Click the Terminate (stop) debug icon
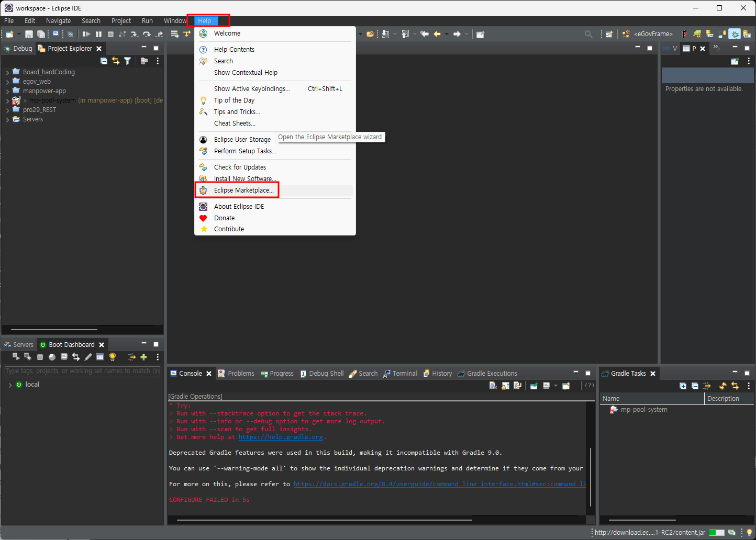Viewport: 756px width, 540px height. pos(110,34)
